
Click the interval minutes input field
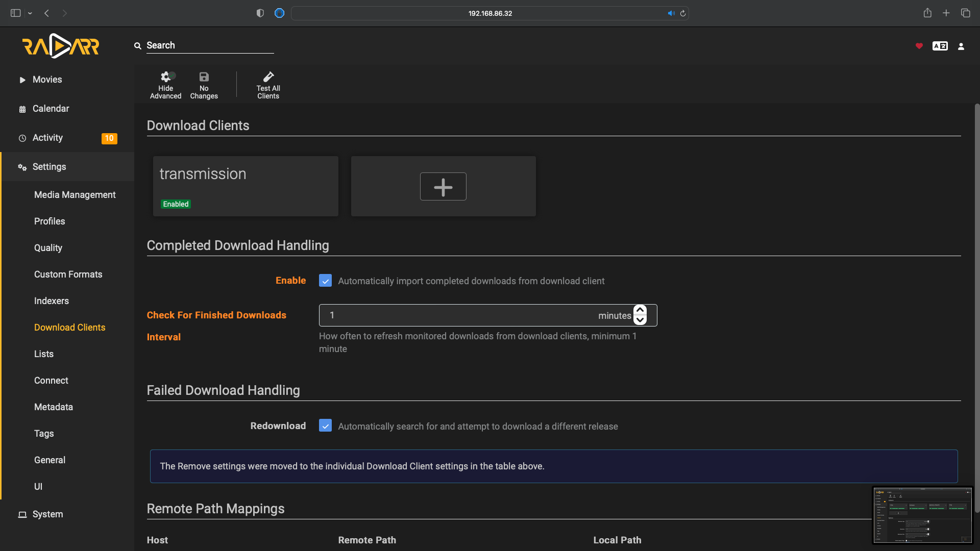(487, 315)
